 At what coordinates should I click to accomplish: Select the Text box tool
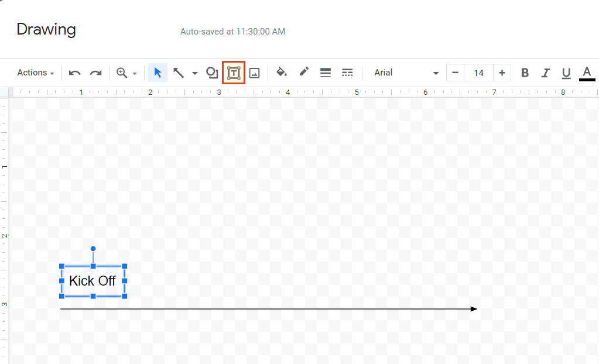tap(234, 73)
